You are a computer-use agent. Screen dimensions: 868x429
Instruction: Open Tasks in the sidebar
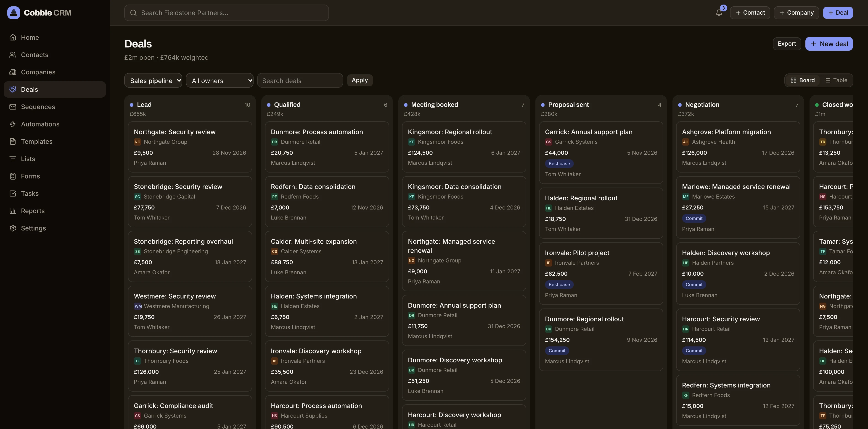pyautogui.click(x=55, y=194)
